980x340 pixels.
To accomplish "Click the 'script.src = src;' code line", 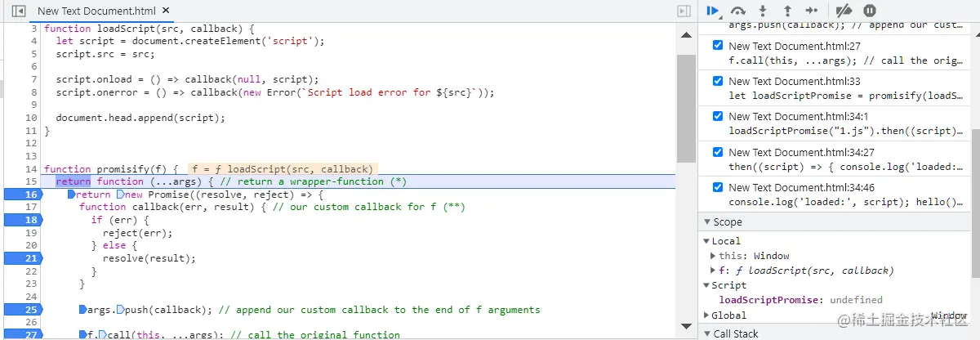I will coord(105,54).
